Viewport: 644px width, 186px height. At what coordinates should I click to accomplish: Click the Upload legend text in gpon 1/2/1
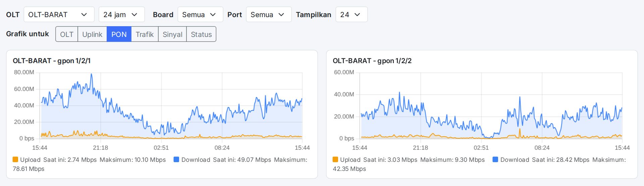point(30,160)
